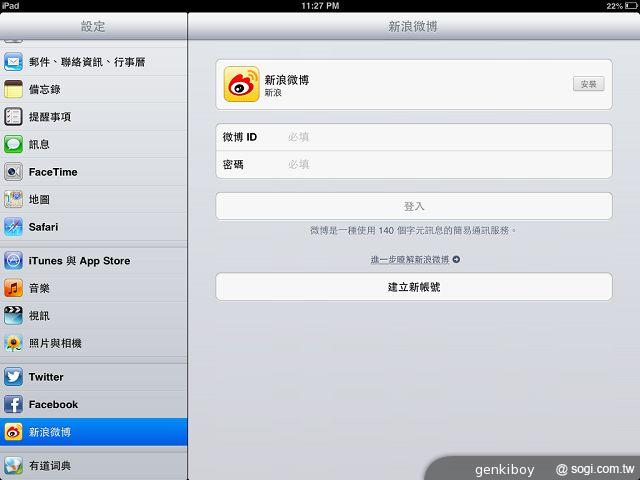Screen dimensions: 640x480
Task: Open 郵件、聯絡資訊、行事曆 settings
Action: pyautogui.click(x=93, y=62)
